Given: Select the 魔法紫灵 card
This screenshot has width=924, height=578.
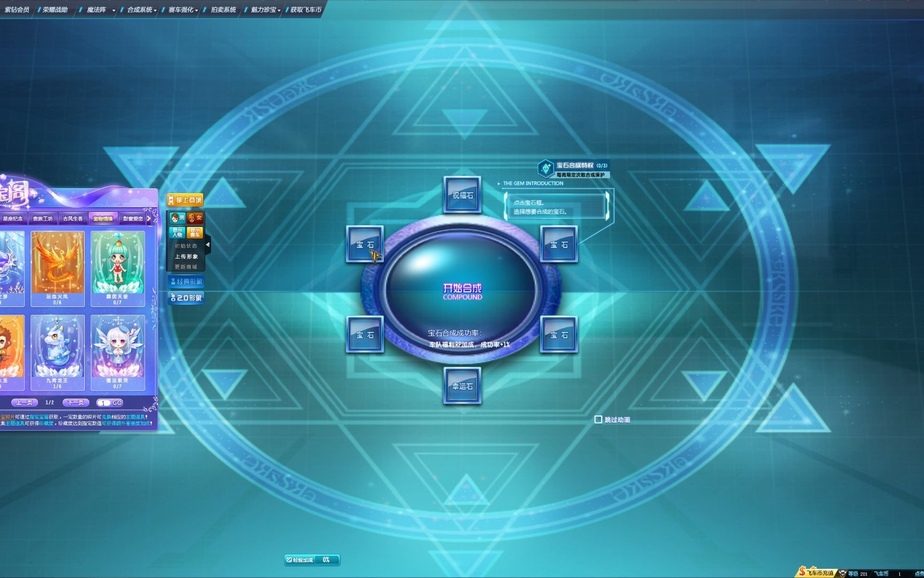Looking at the screenshot, I should 118,353.
